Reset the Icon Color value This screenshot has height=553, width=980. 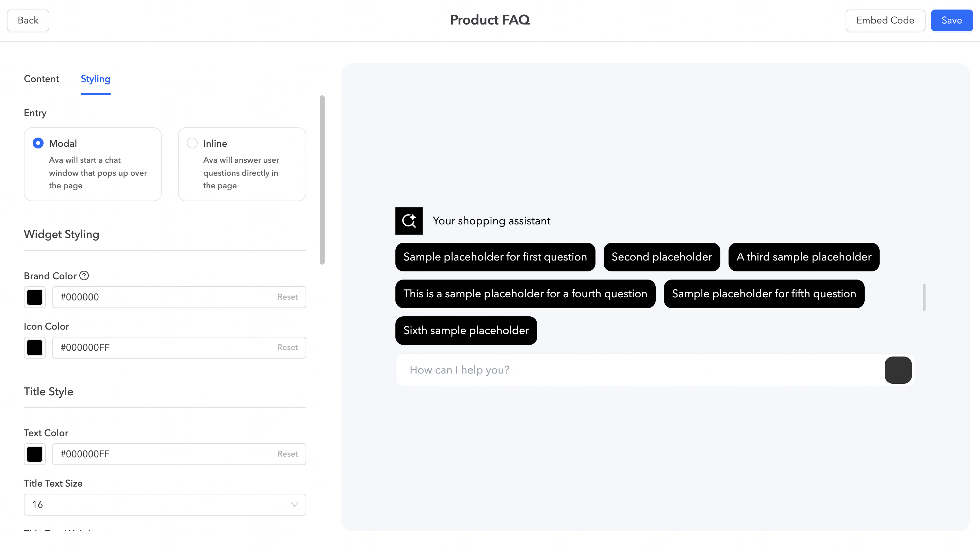coord(287,347)
